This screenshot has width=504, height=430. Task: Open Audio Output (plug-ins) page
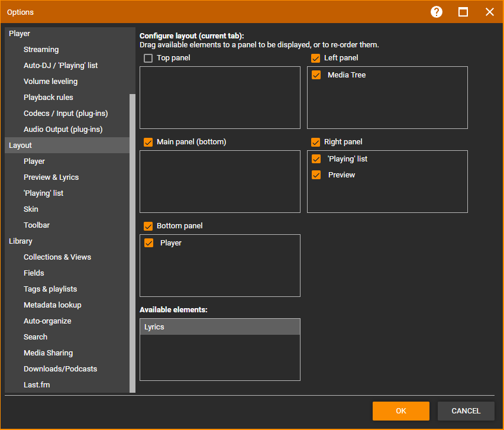pyautogui.click(x=67, y=129)
